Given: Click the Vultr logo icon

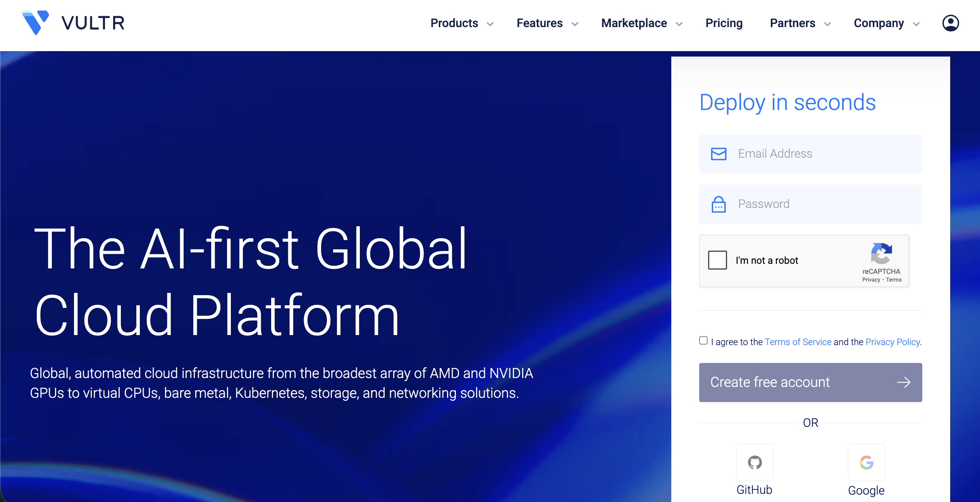Looking at the screenshot, I should [35, 22].
